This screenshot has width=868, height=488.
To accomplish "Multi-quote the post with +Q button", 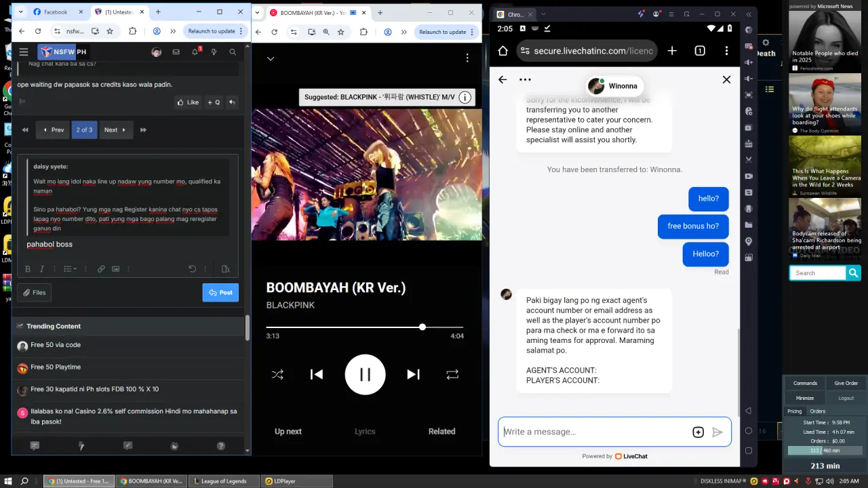I will [214, 102].
